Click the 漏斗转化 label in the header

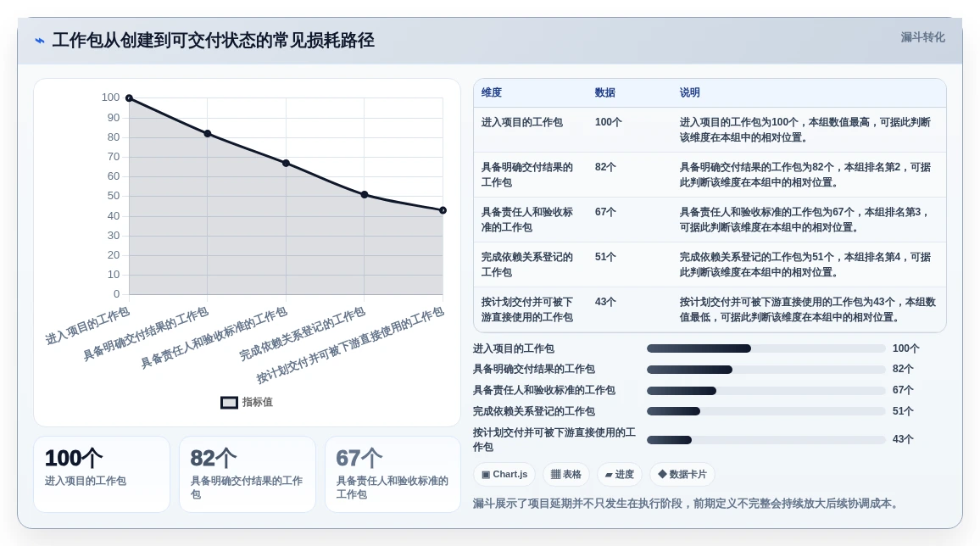tap(922, 37)
